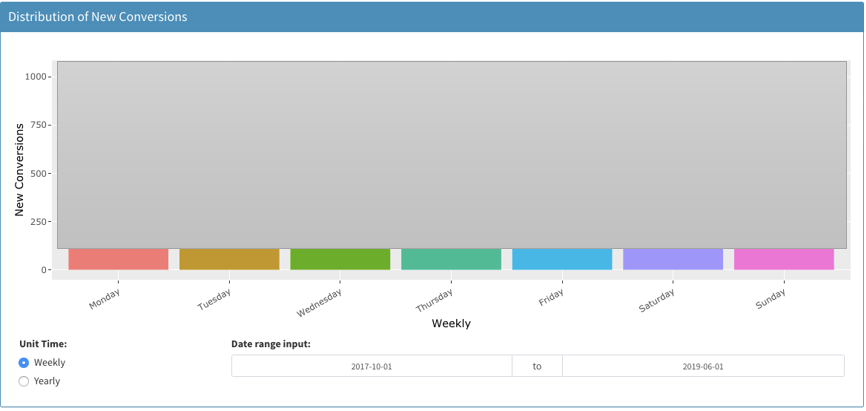The width and height of the screenshot is (866, 411).
Task: Click the 1000 tick on y-axis
Action: 38,77
